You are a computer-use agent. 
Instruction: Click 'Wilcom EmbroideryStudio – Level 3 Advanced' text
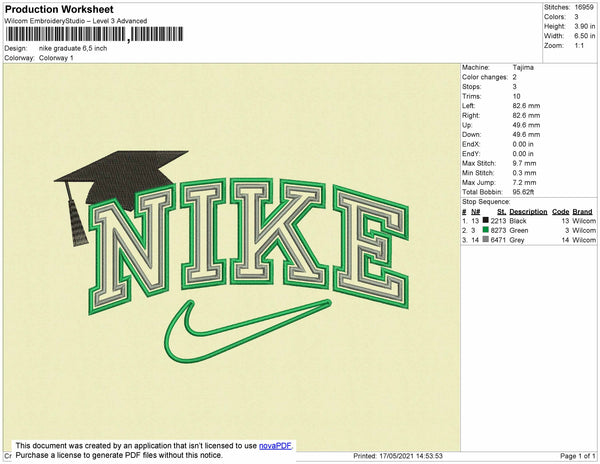pos(75,21)
